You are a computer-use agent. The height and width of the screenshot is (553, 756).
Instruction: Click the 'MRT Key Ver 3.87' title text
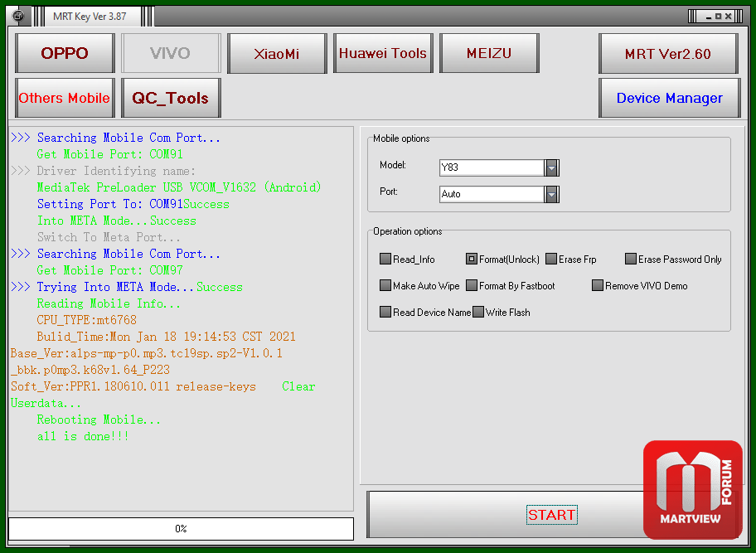(90, 17)
